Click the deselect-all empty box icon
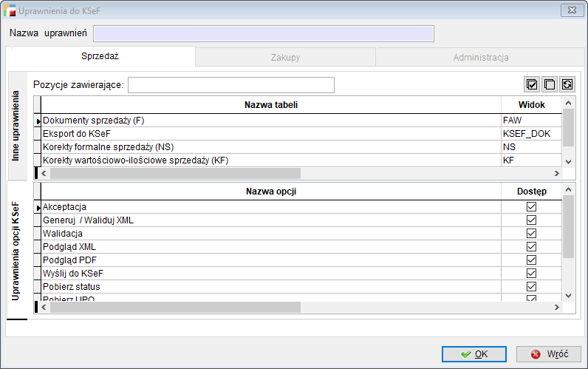 pyautogui.click(x=549, y=84)
